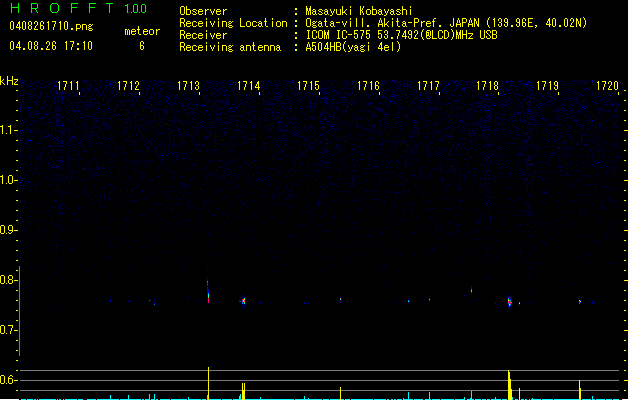Image resolution: width=629 pixels, height=400 pixels.
Task: Click the meteor echo just before 1714
Action: pos(243,301)
